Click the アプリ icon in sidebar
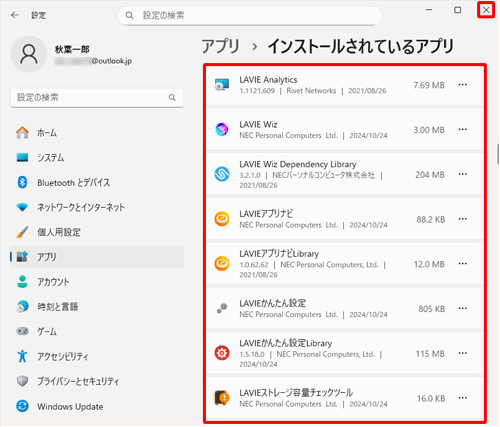The height and width of the screenshot is (427, 500). coord(22,257)
